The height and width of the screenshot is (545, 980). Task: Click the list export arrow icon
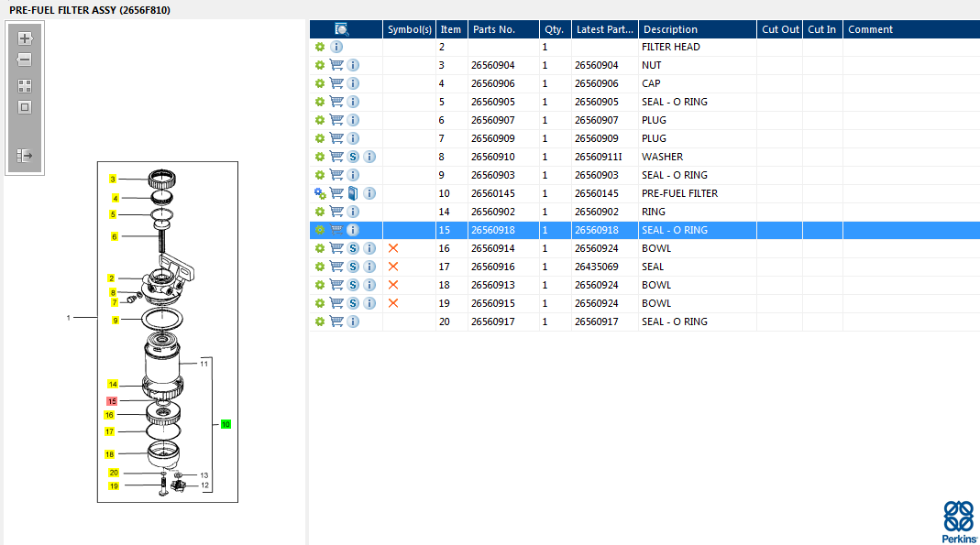point(25,156)
